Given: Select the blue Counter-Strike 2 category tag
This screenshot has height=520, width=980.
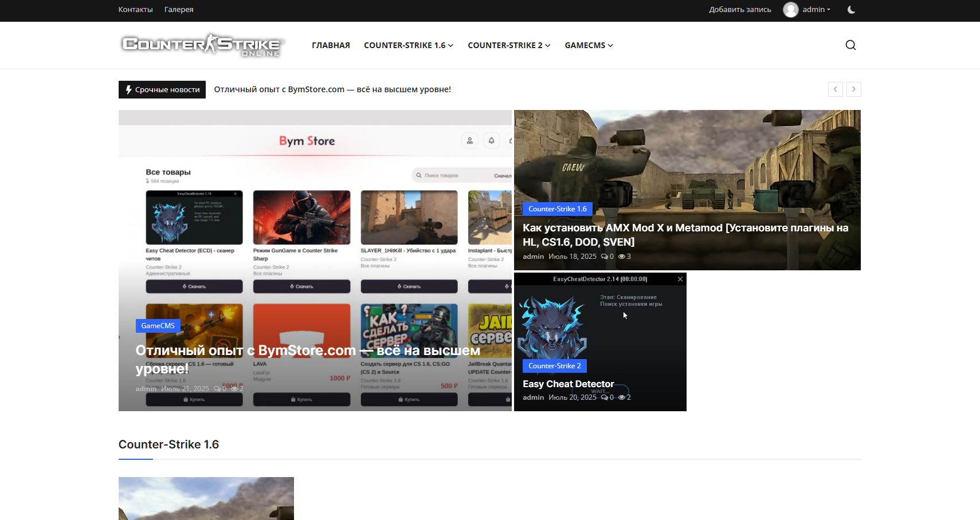Looking at the screenshot, I should 554,366.
